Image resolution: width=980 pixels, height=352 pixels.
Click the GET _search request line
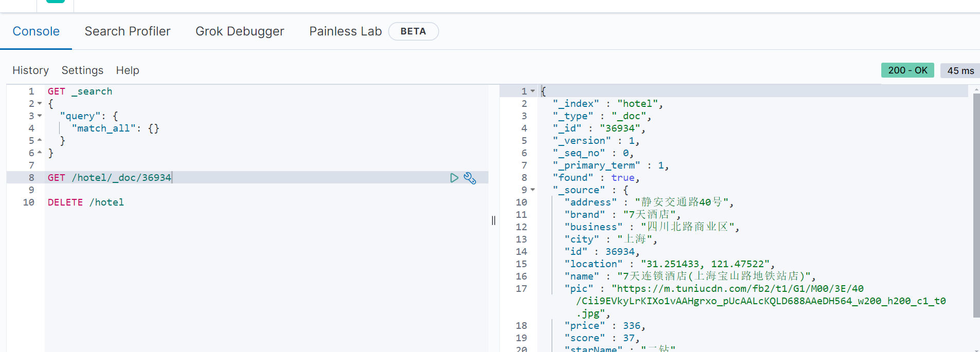click(80, 91)
